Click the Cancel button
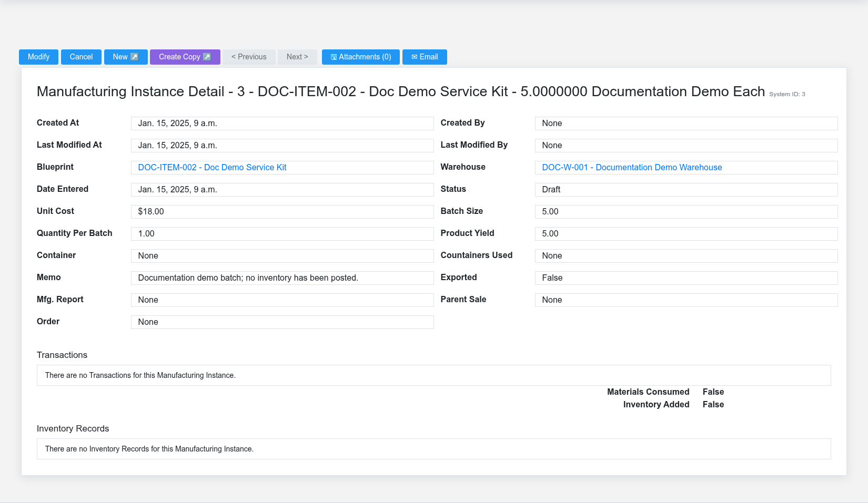868x503 pixels. (81, 57)
